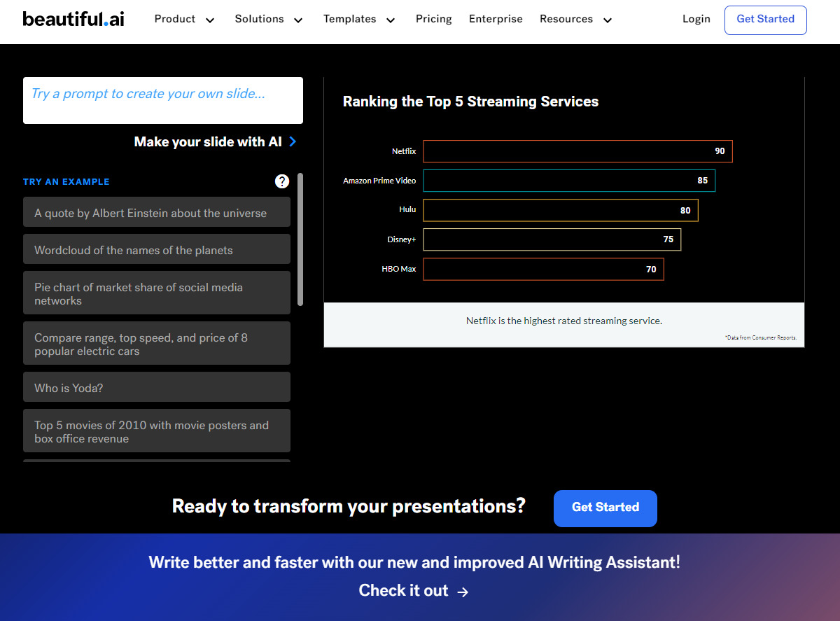Open the Solutions menu label

coord(260,19)
